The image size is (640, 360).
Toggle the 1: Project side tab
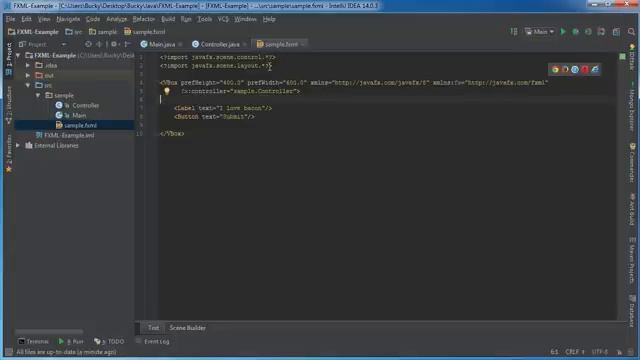[9, 60]
